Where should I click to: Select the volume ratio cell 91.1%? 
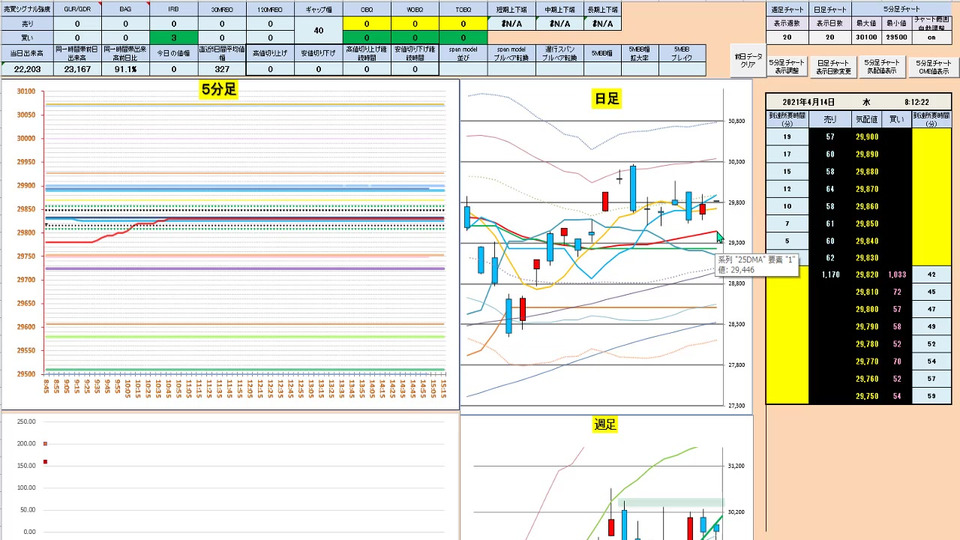[125, 69]
